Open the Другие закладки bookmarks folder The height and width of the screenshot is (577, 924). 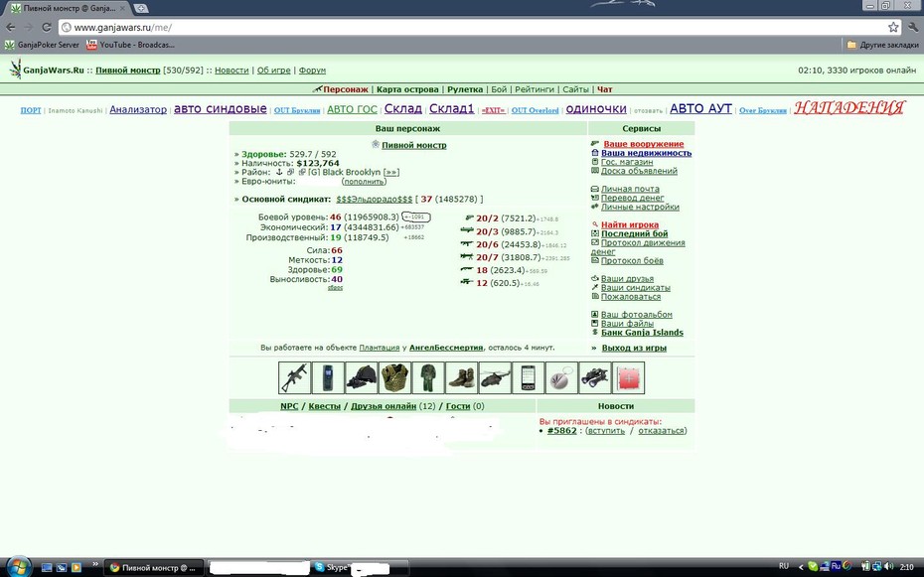coord(882,45)
